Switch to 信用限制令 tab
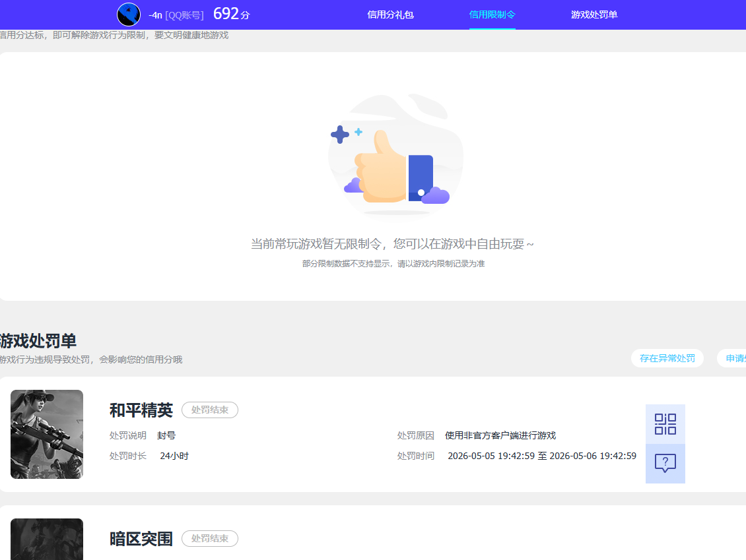 (x=492, y=15)
